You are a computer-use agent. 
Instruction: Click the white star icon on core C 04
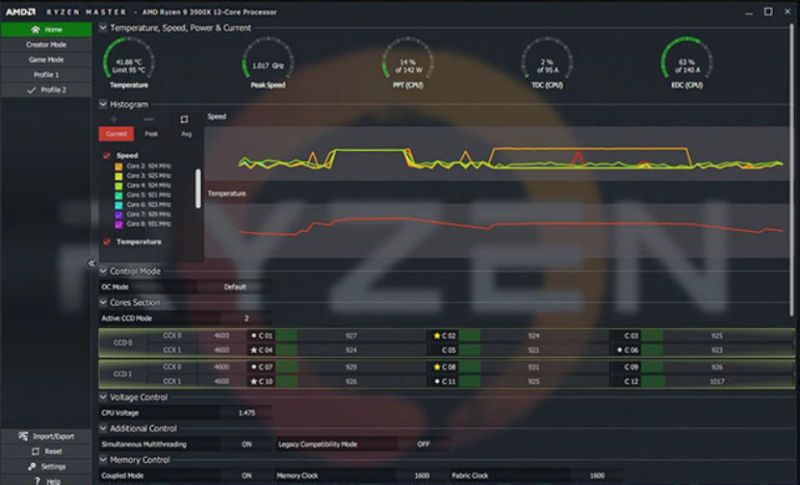coord(254,350)
